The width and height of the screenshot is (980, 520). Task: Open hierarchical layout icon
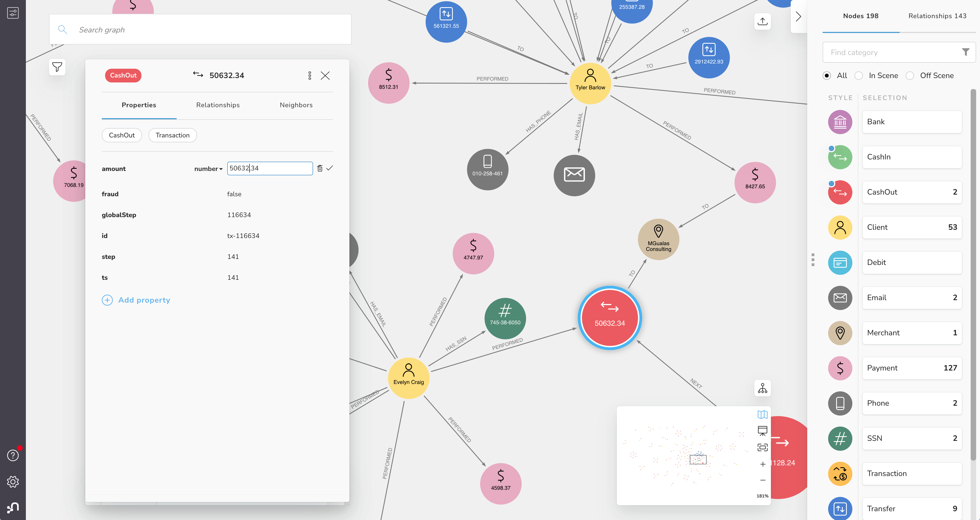[762, 388]
